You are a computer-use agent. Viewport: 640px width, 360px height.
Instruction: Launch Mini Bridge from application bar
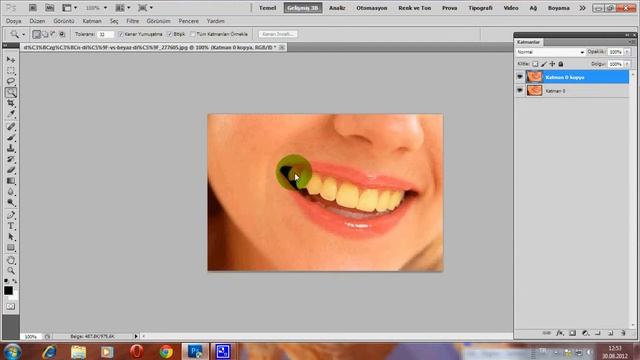click(x=49, y=8)
